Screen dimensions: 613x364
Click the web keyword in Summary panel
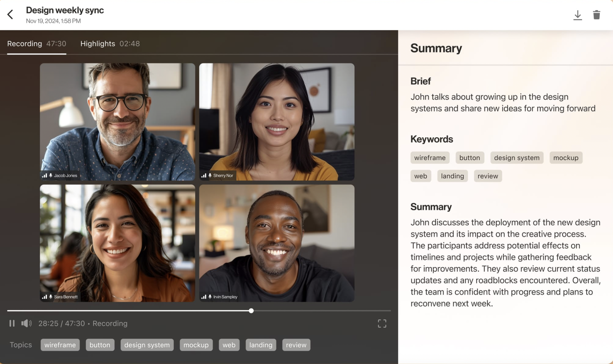click(421, 176)
